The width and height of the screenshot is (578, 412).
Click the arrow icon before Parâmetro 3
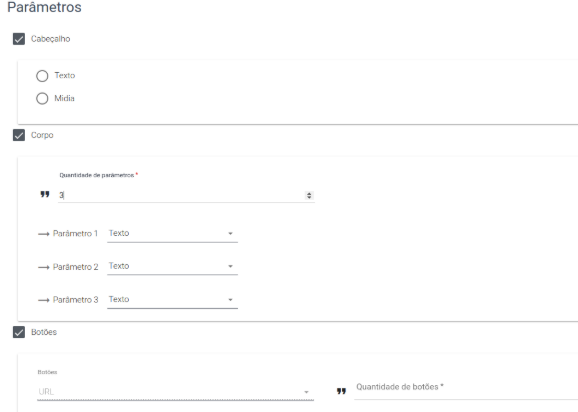tap(43, 300)
